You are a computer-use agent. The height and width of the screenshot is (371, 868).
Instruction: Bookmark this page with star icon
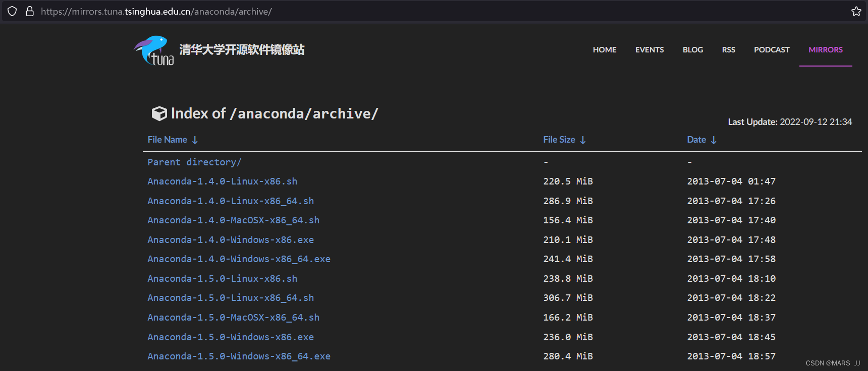click(856, 11)
